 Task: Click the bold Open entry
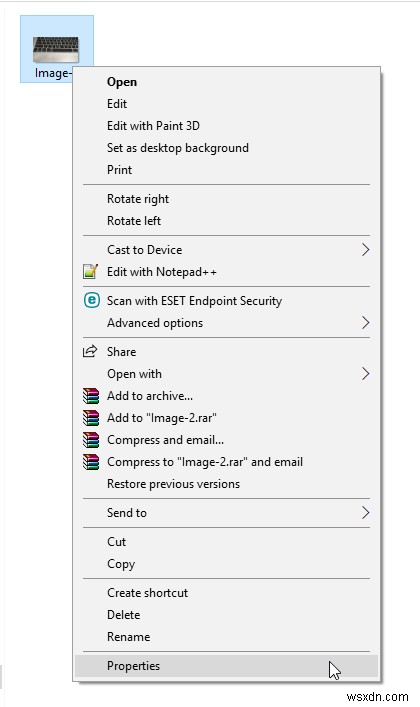pos(122,82)
